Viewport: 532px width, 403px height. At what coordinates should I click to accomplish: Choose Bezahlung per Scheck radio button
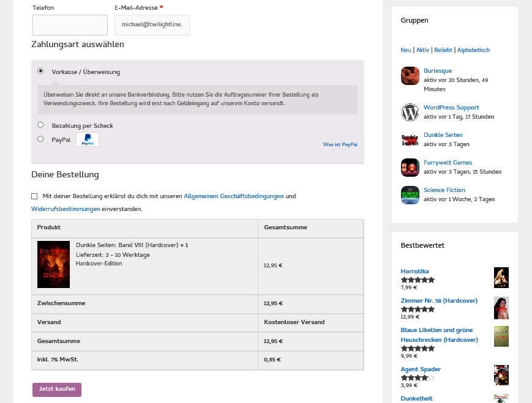click(40, 125)
